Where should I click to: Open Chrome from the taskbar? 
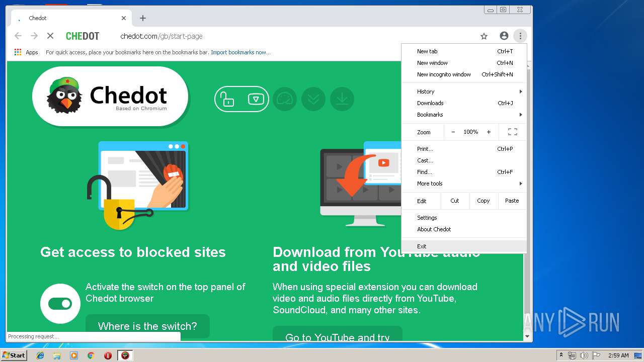(x=91, y=355)
